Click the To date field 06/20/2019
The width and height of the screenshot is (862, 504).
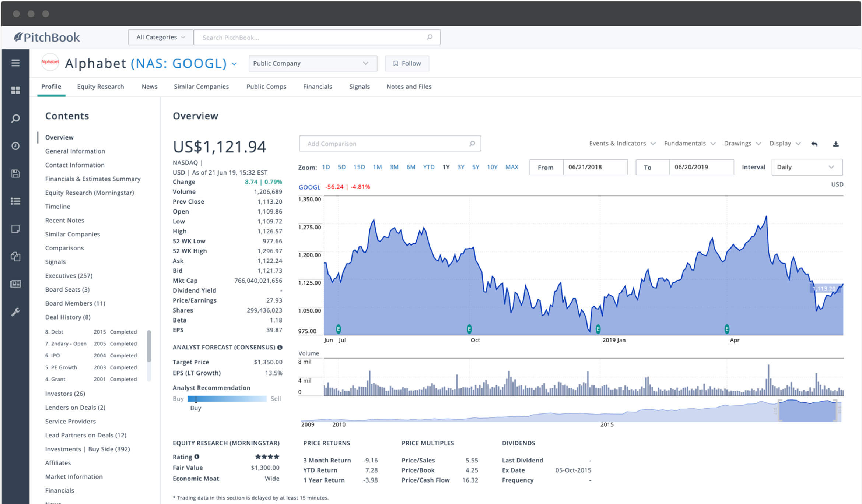click(x=701, y=167)
